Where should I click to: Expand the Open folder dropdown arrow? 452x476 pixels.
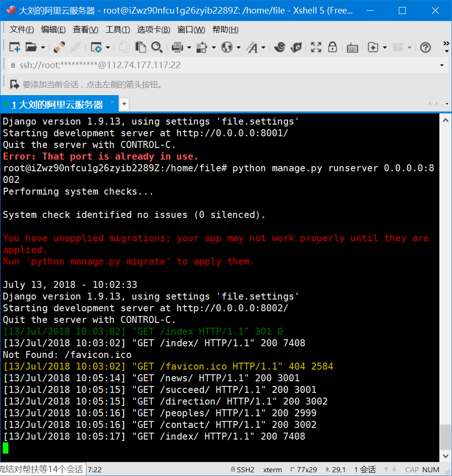(43, 48)
